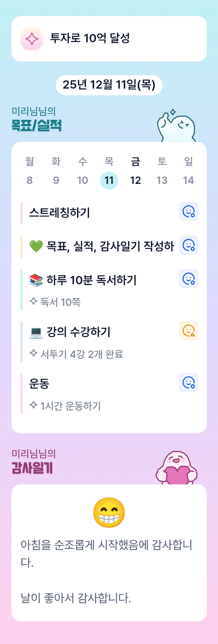This screenshot has height=644, width=218.
Task: Click the gratitude text 날이 좋아서 감사합니다
Action: (x=76, y=598)
